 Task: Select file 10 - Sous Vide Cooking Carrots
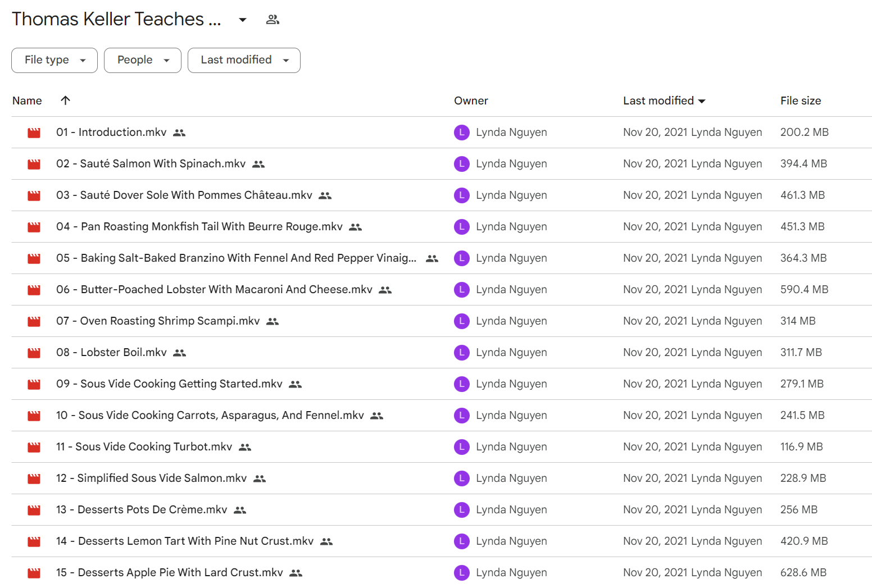click(210, 416)
